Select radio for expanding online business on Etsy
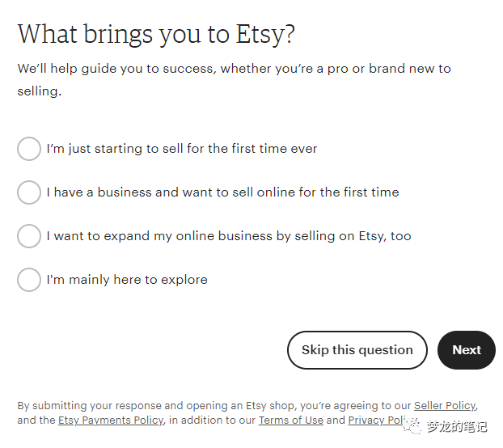 (x=29, y=236)
